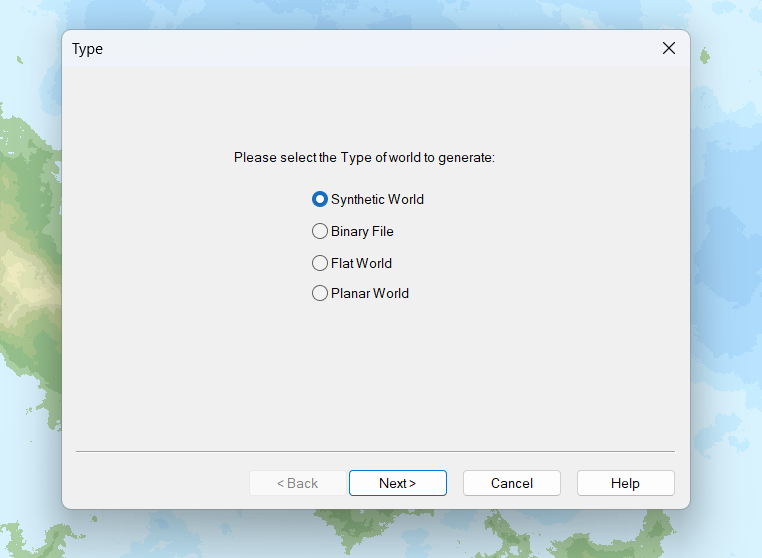Click the greyed-out < Back button

coord(297,483)
